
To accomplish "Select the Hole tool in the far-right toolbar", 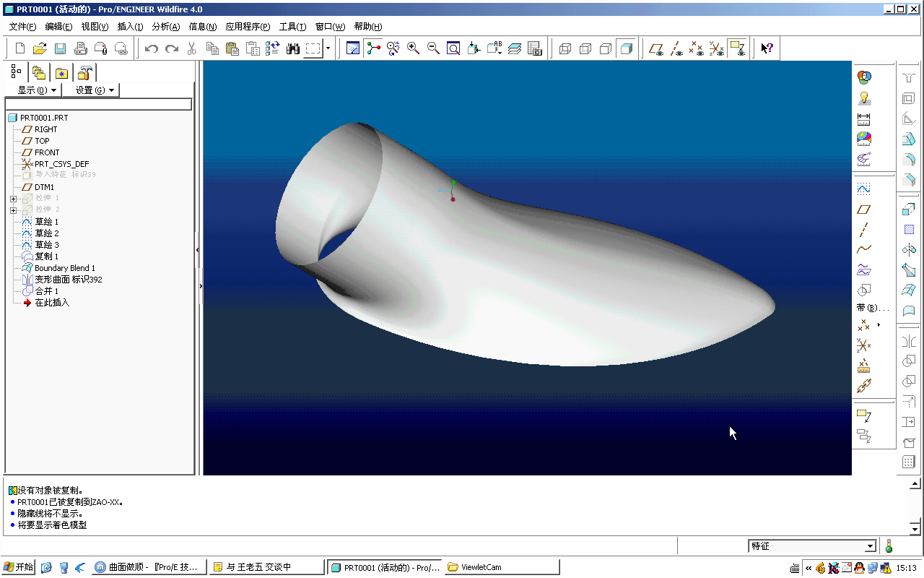I will 909,79.
